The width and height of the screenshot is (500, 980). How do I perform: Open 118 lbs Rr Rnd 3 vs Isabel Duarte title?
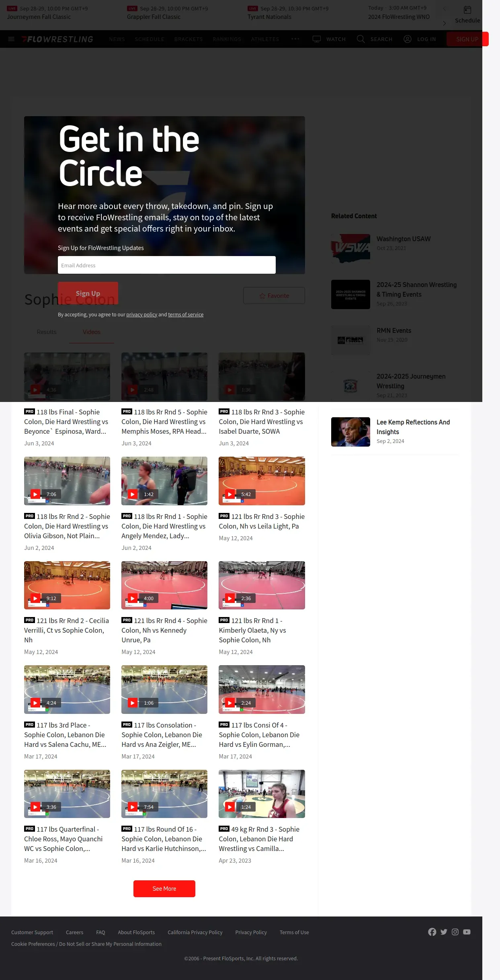pos(262,422)
